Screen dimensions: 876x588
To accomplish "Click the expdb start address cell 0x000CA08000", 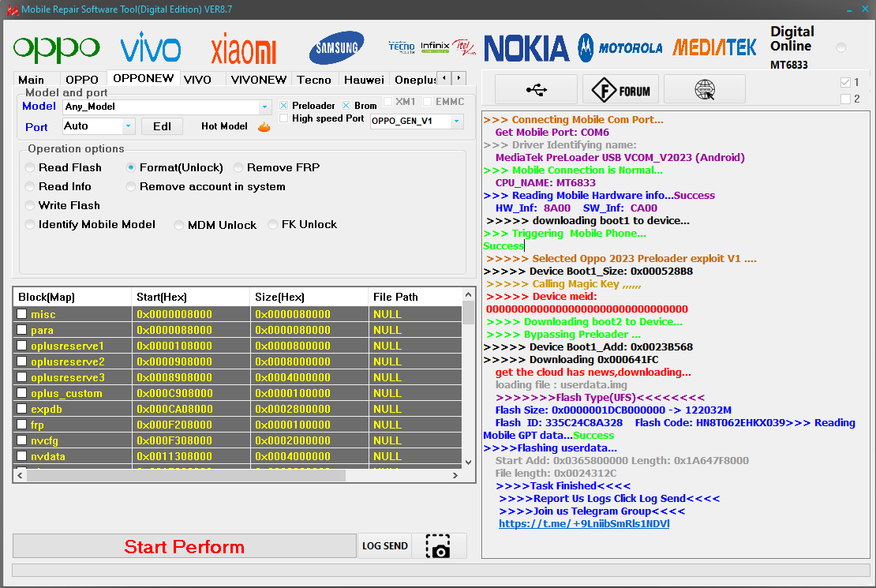I will (x=190, y=409).
